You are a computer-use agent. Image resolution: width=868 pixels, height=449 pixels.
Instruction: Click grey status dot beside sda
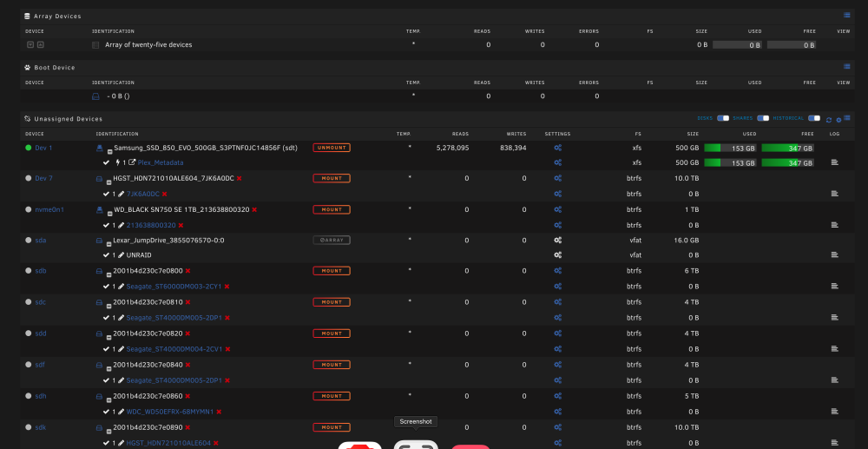click(29, 241)
